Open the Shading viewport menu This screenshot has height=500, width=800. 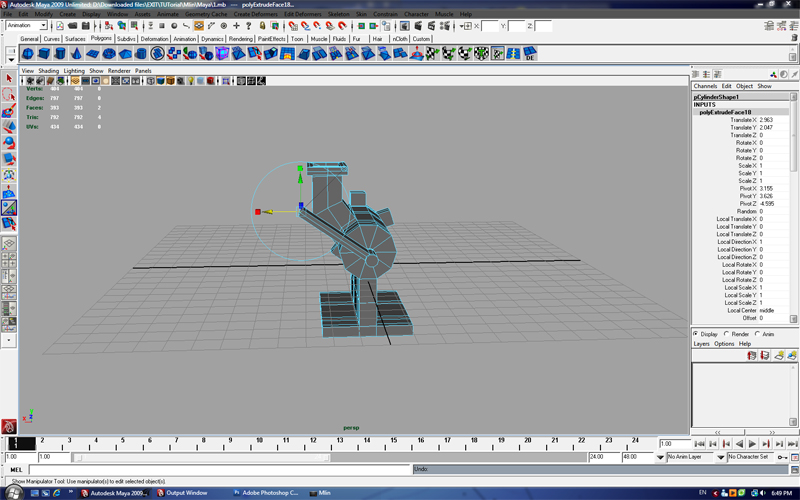coord(48,71)
